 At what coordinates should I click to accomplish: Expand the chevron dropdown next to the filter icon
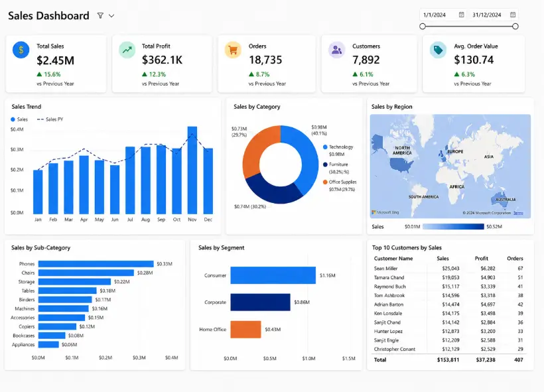pyautogui.click(x=111, y=16)
